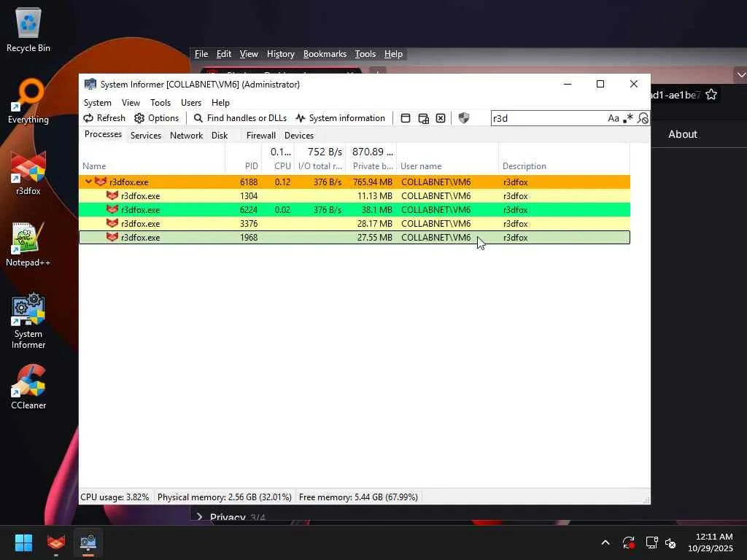Sort by Private bytes column header

(371, 166)
